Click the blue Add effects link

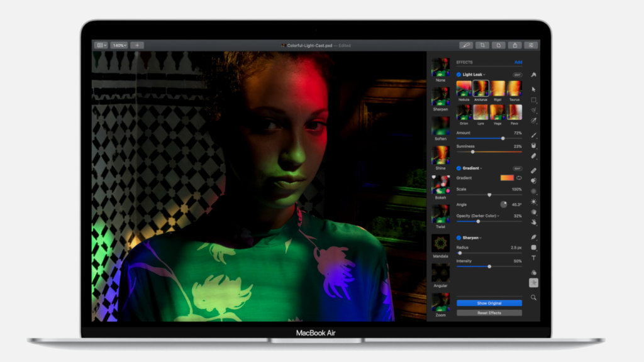(x=518, y=62)
